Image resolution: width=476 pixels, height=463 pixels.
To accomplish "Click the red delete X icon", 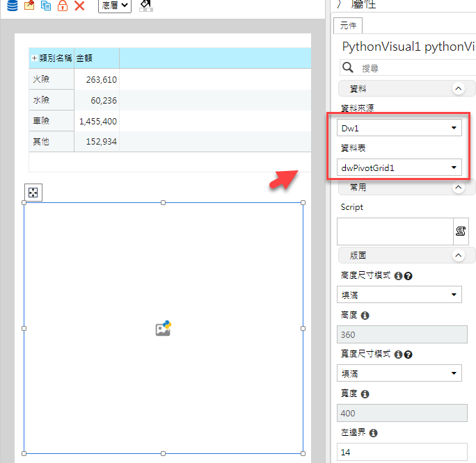I will 79,6.
